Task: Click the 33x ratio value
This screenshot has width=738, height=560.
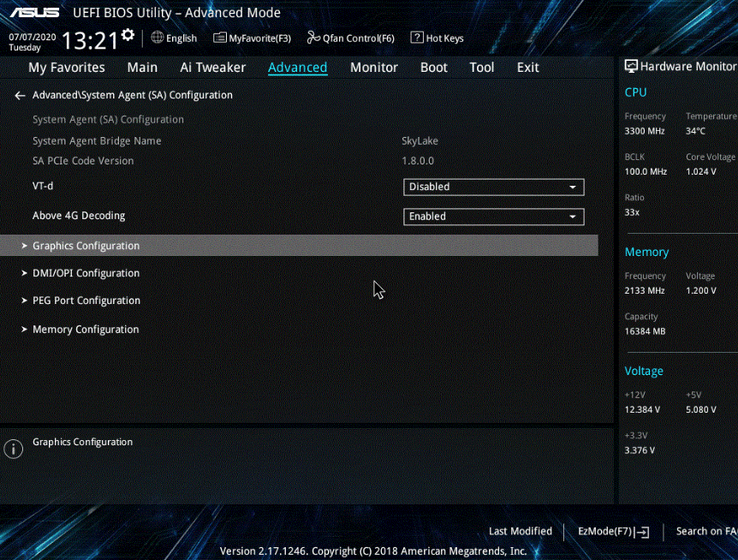Action: click(632, 212)
